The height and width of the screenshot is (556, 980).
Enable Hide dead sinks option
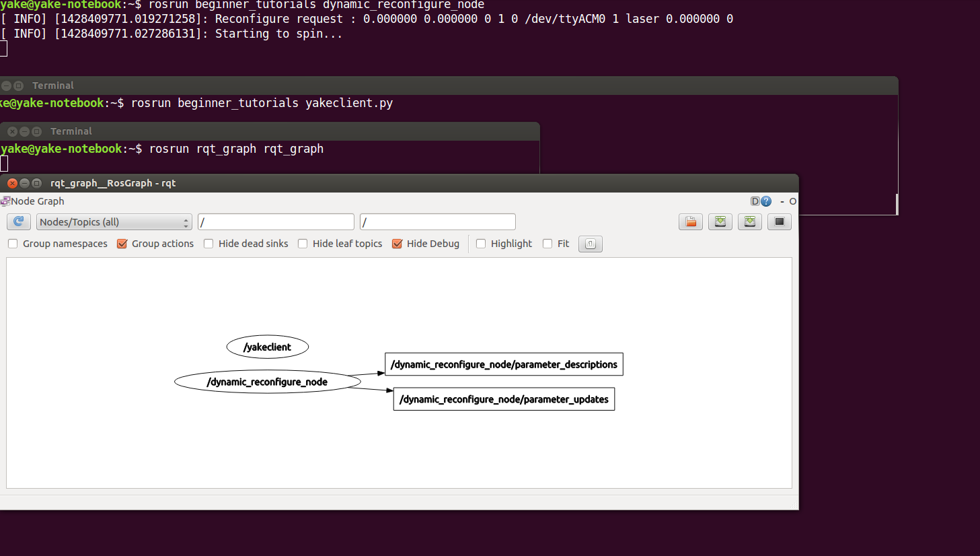click(x=209, y=244)
